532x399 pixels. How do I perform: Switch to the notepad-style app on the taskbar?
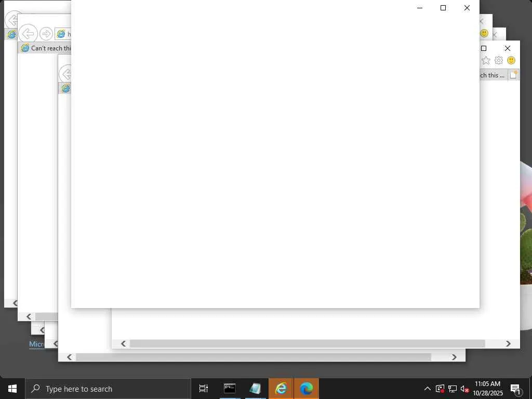(x=256, y=389)
